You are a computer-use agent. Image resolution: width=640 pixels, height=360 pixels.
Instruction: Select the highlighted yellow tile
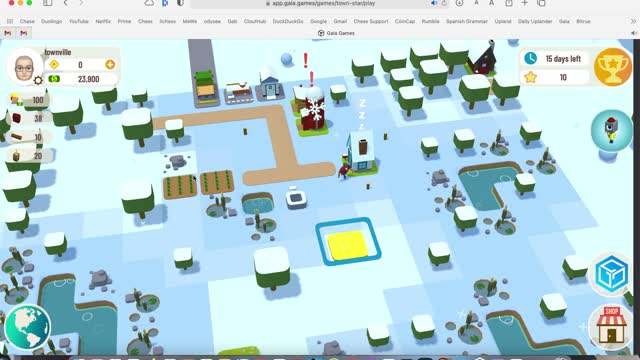click(348, 244)
